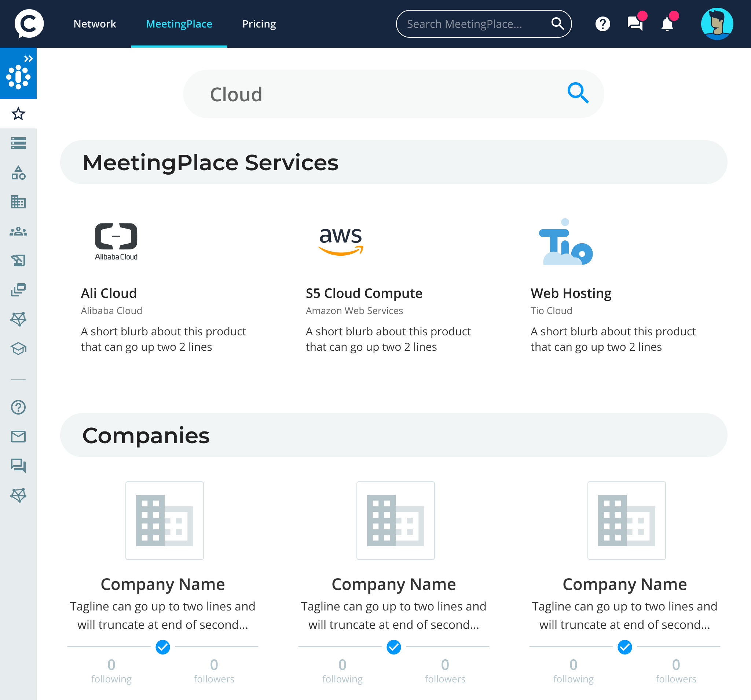
Task: Click the Alibaba Cloud provider name
Action: click(x=111, y=311)
